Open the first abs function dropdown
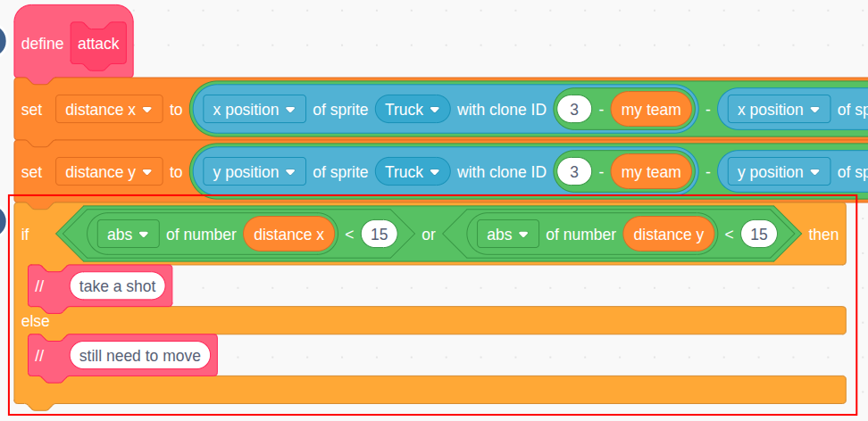Image resolution: width=868 pixels, height=421 pixels. pos(129,235)
